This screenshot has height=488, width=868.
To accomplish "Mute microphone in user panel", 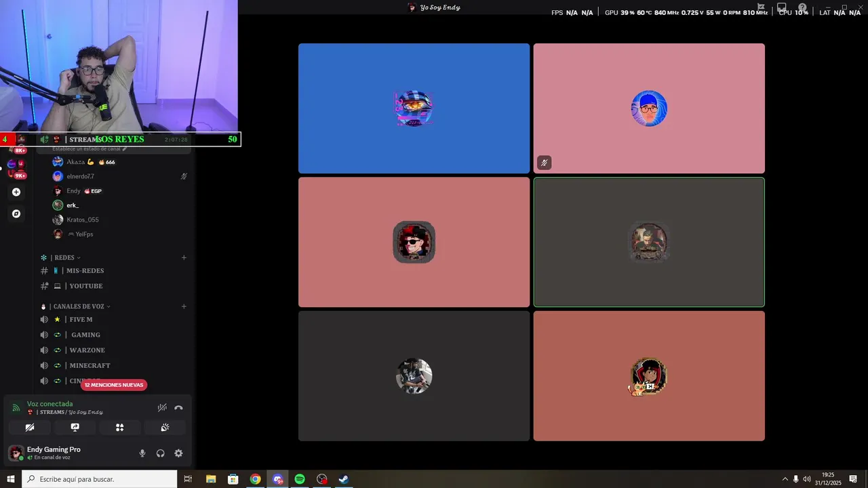I will coord(142,453).
